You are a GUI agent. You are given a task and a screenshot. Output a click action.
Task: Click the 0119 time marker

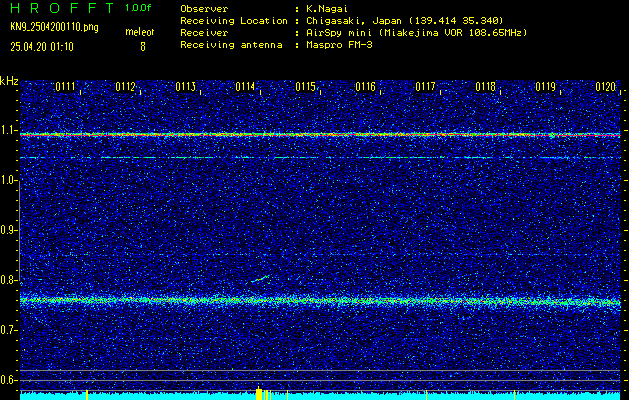pos(545,87)
